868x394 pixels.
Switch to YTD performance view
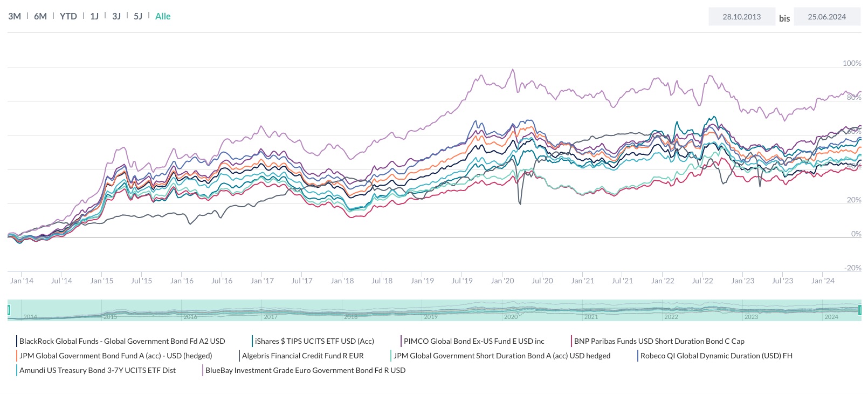tap(68, 16)
